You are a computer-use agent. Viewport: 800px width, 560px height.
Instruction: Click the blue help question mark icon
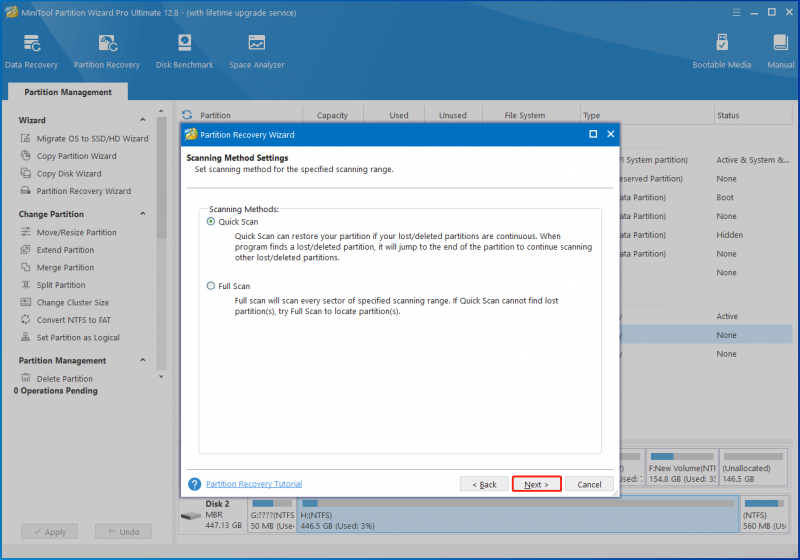(194, 484)
